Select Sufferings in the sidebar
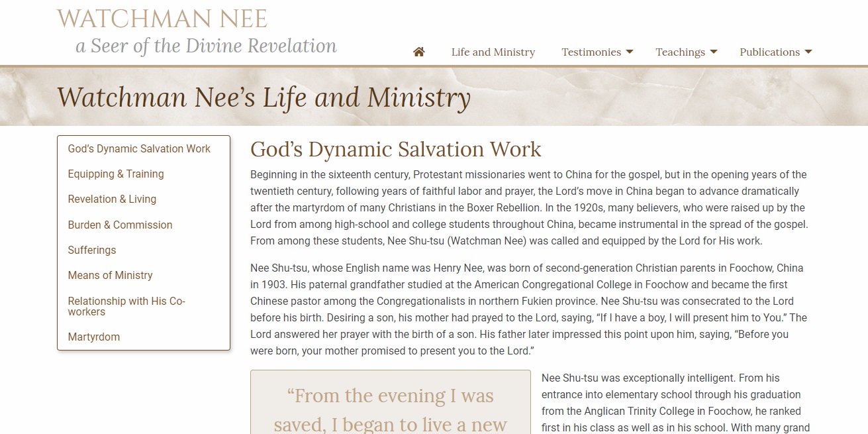 point(92,250)
